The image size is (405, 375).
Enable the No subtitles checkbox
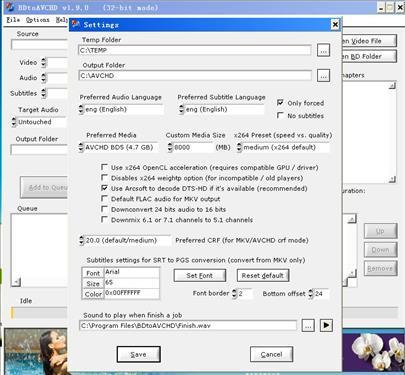tap(280, 115)
